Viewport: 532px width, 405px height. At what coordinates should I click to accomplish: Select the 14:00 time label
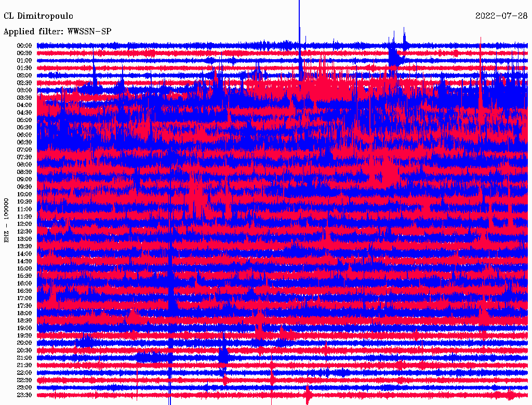click(x=24, y=254)
